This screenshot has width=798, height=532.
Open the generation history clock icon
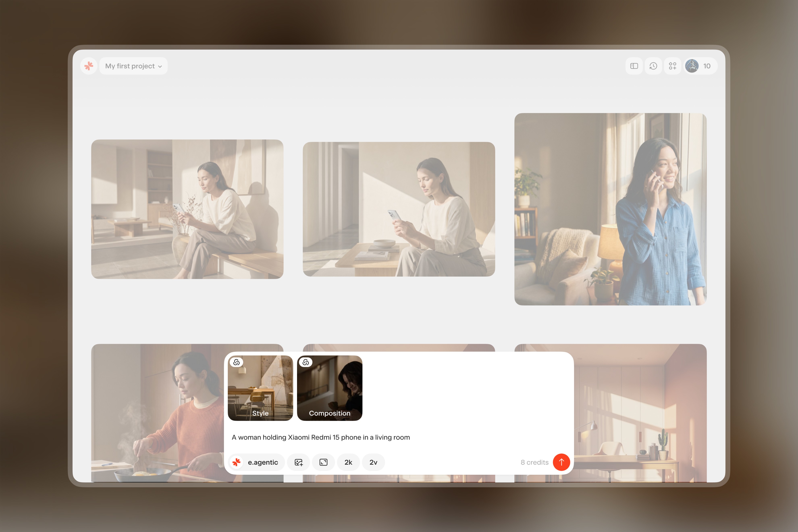(653, 66)
